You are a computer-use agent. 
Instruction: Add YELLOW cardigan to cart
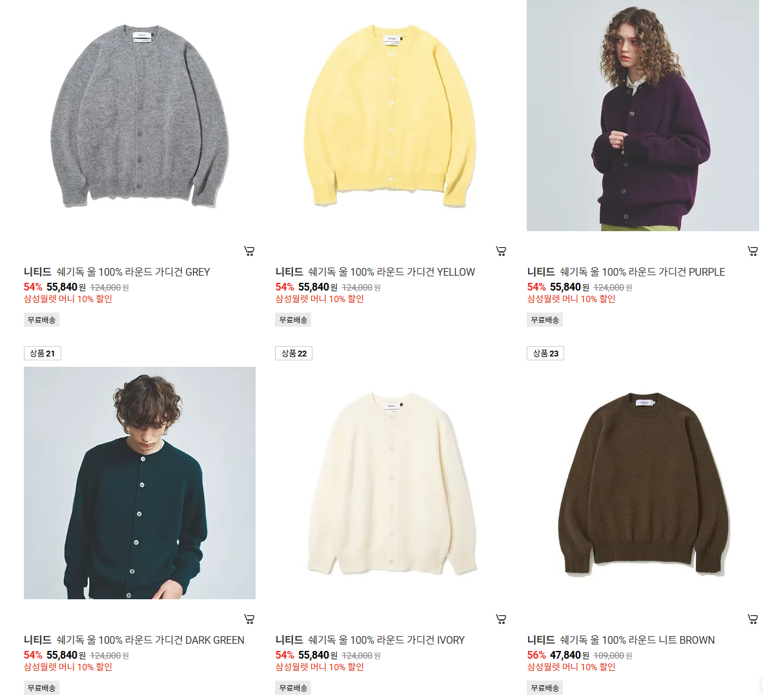[501, 251]
